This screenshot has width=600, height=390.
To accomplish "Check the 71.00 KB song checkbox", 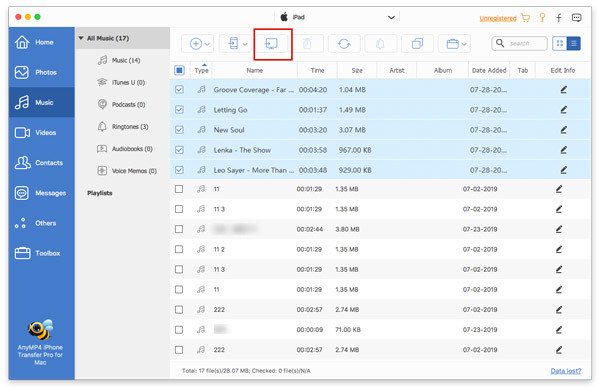I will [179, 330].
